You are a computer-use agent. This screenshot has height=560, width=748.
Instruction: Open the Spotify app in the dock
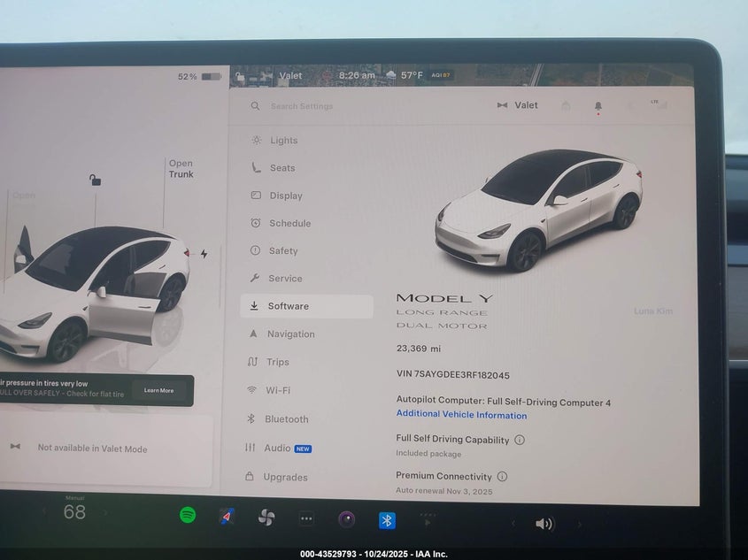point(188,516)
